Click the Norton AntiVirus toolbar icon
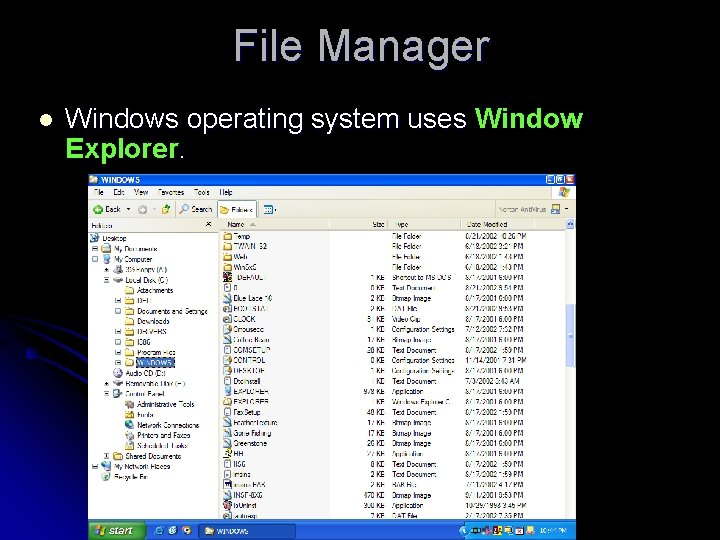 (556, 209)
